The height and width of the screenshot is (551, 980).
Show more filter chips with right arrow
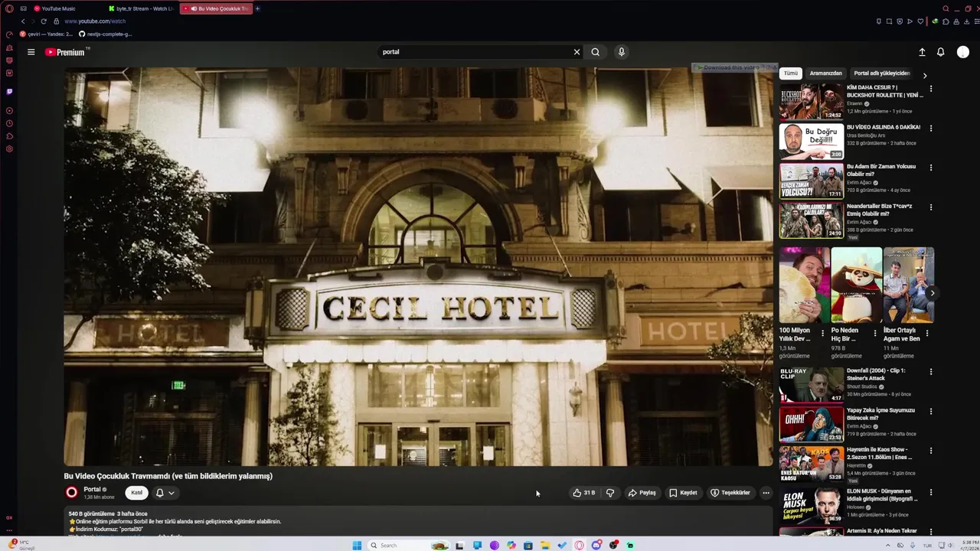pyautogui.click(x=925, y=76)
